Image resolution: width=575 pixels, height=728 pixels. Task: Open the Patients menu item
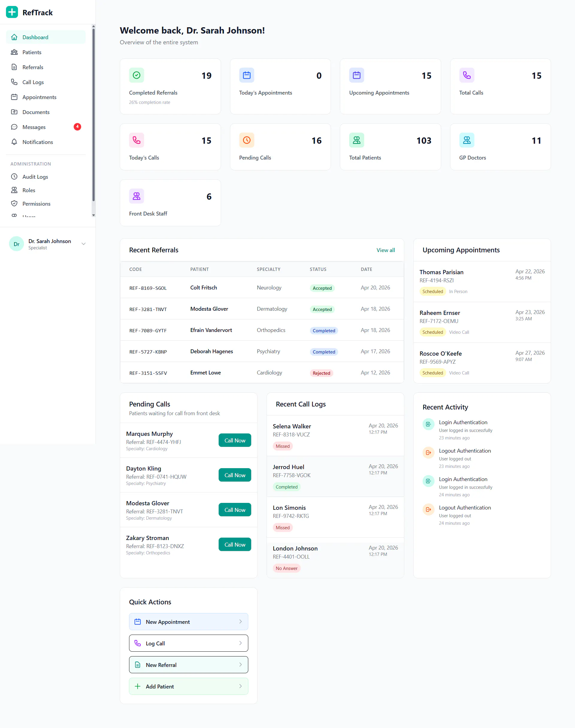(46, 52)
